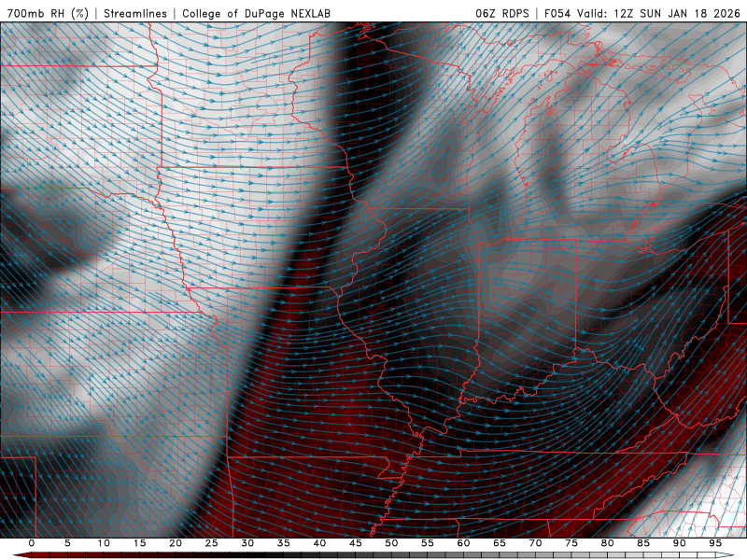Click the '65' value on the colorbar scale

(x=500, y=543)
